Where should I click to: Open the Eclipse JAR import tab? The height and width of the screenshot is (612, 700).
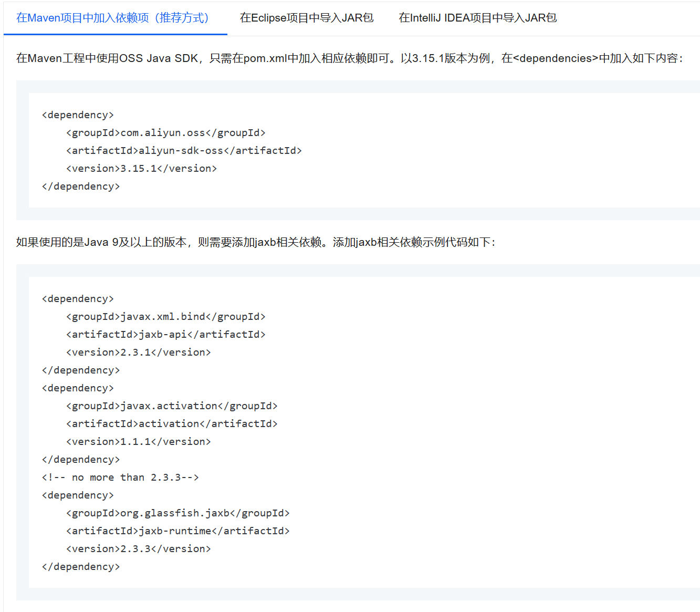point(307,18)
